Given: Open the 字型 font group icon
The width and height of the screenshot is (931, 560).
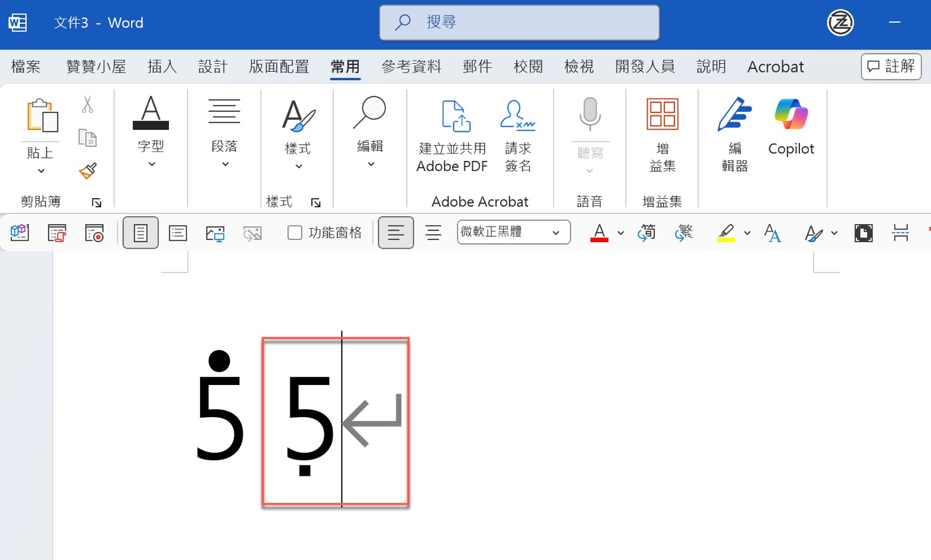Looking at the screenshot, I should 151,113.
